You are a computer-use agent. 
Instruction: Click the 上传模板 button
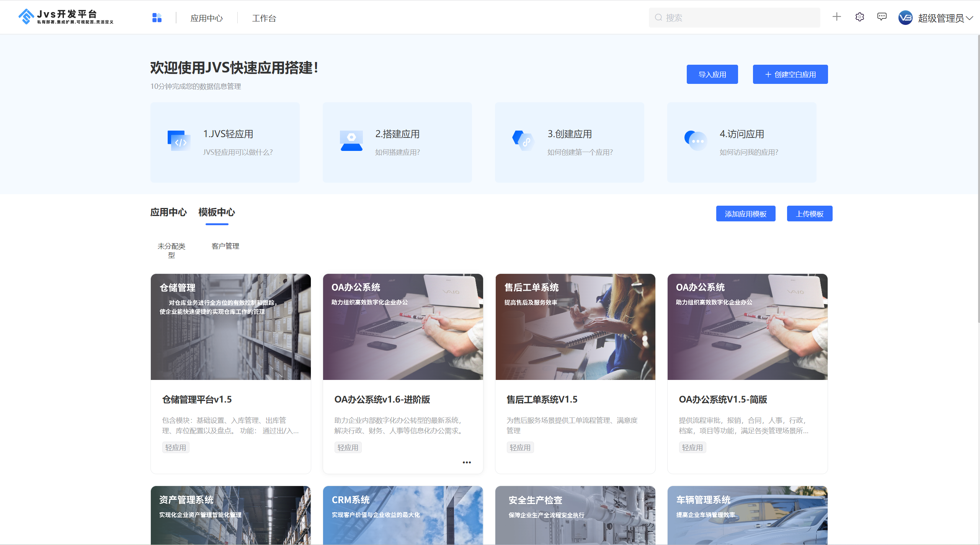810,214
